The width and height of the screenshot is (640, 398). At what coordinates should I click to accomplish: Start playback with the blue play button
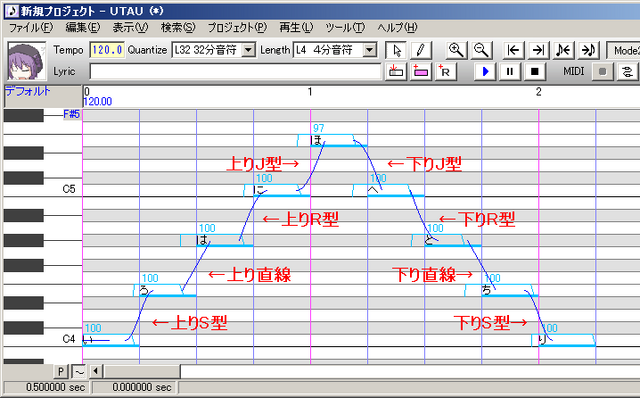(485, 72)
